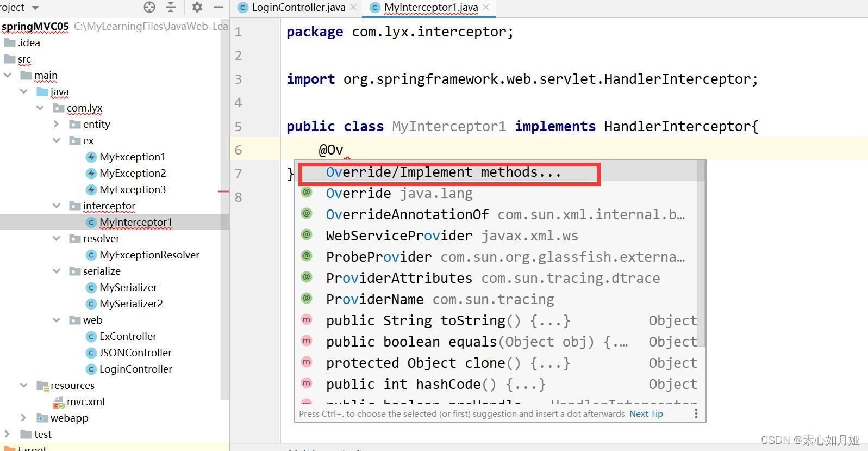Expand the test folder
The image size is (868, 451).
point(8,434)
